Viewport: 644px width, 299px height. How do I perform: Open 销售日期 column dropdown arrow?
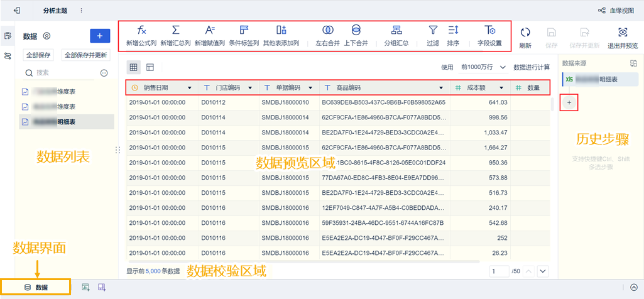click(x=189, y=87)
